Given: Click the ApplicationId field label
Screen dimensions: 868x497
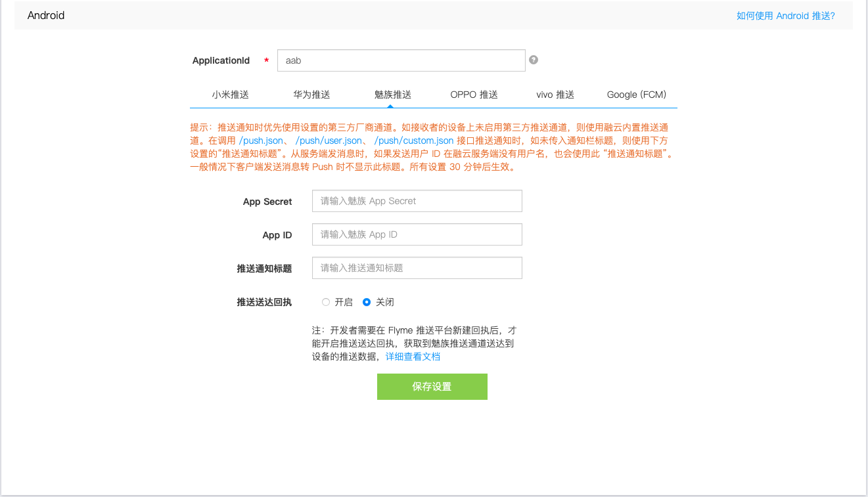Looking at the screenshot, I should 221,60.
